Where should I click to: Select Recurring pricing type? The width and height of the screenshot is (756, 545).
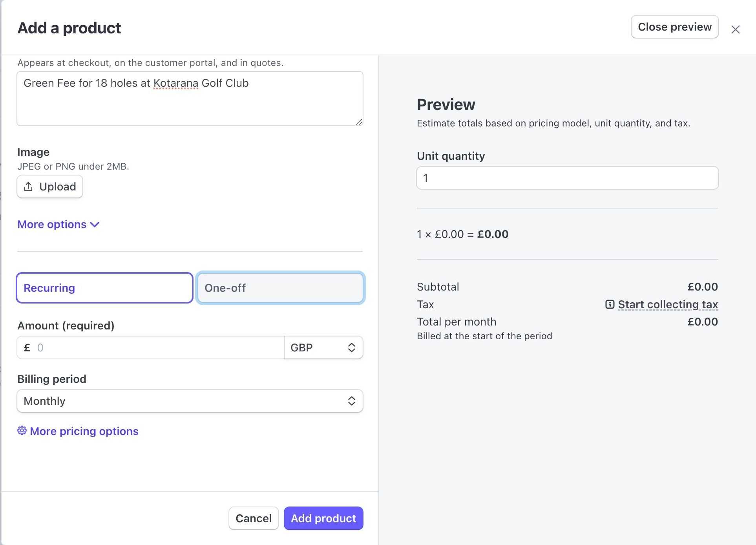coord(104,288)
